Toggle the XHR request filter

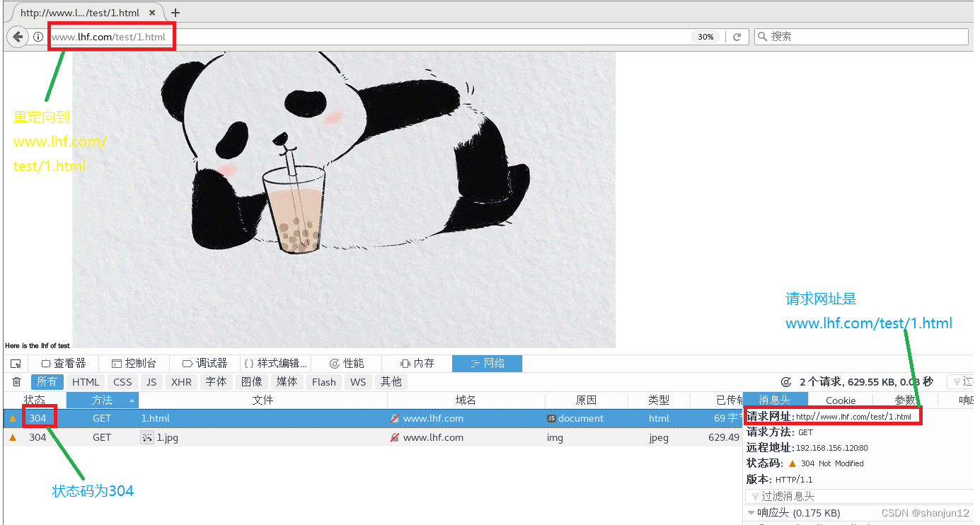[x=181, y=382]
